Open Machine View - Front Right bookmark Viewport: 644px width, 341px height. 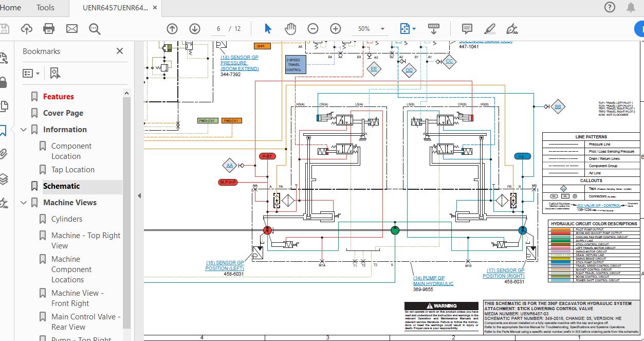point(78,298)
